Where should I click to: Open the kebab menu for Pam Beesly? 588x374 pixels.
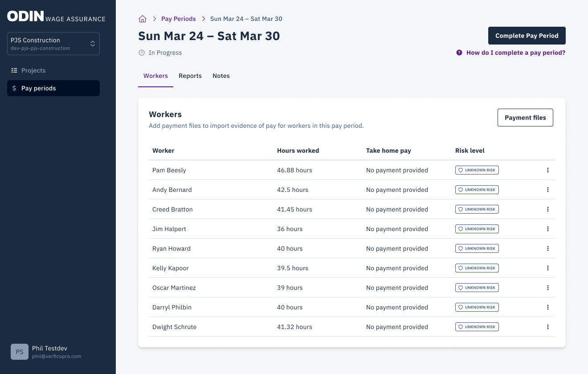tap(548, 170)
